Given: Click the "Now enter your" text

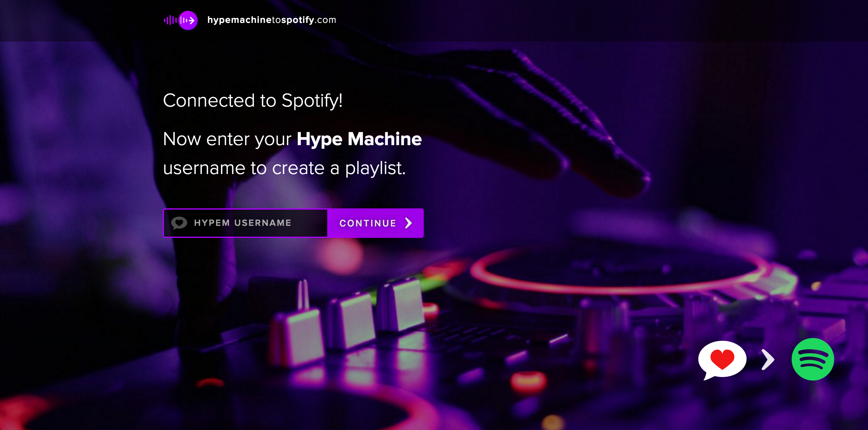Looking at the screenshot, I should (x=227, y=139).
